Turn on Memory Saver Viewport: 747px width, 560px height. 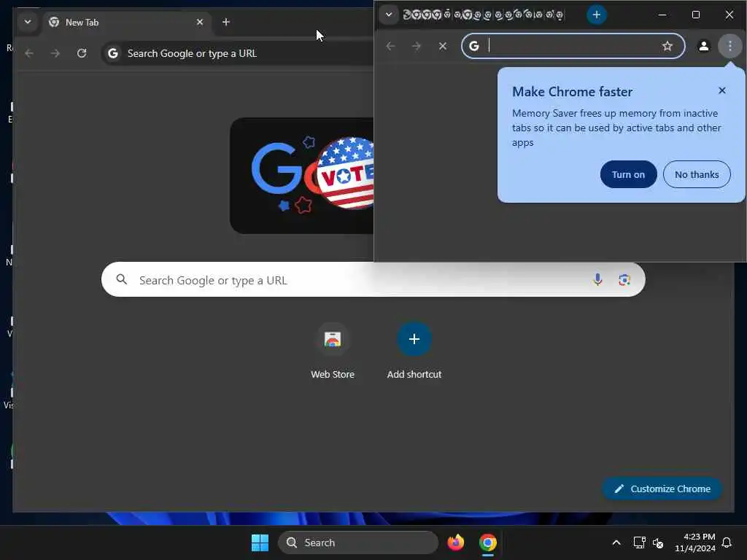pyautogui.click(x=628, y=174)
